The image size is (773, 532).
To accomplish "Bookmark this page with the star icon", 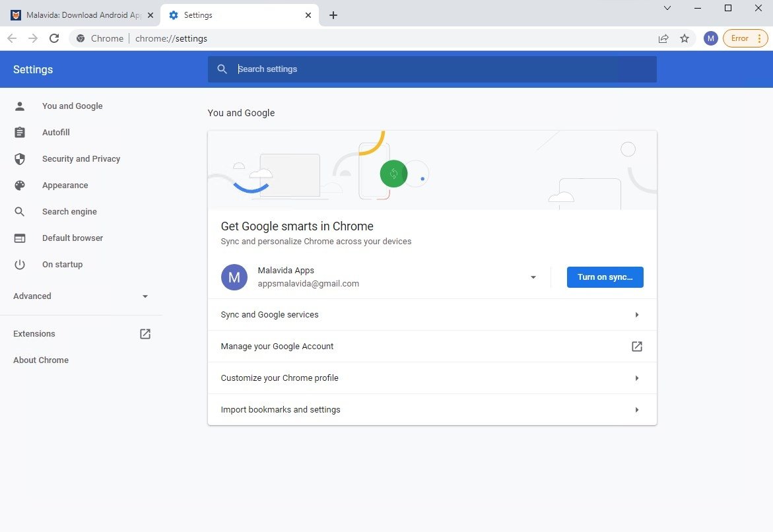I will (x=685, y=38).
